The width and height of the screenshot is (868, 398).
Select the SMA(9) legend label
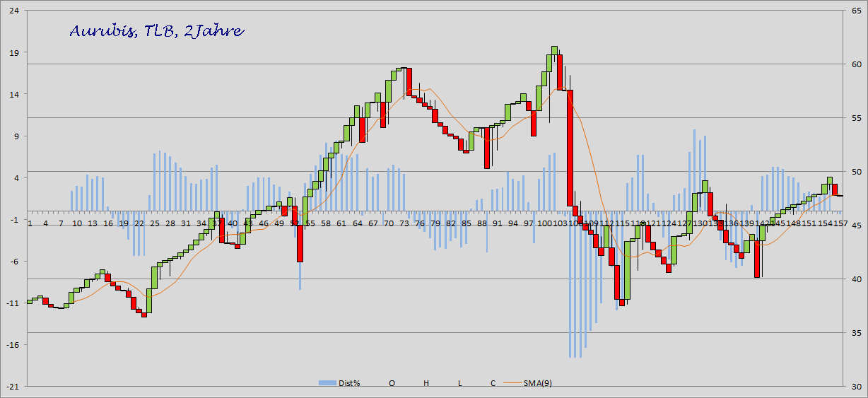coord(538,383)
